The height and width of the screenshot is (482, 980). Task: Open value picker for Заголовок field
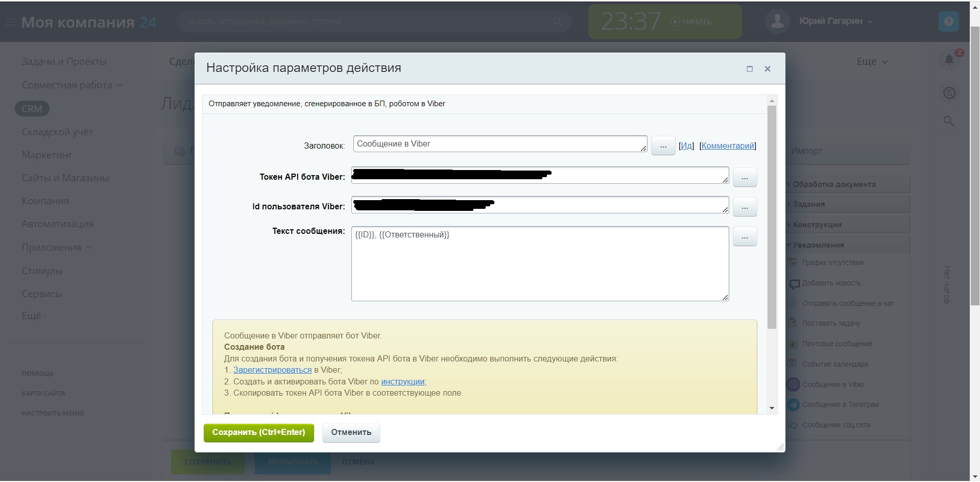click(663, 146)
